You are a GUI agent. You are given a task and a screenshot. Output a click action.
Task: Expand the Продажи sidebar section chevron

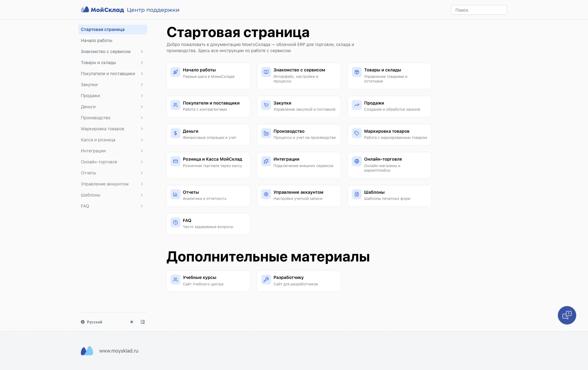(142, 96)
